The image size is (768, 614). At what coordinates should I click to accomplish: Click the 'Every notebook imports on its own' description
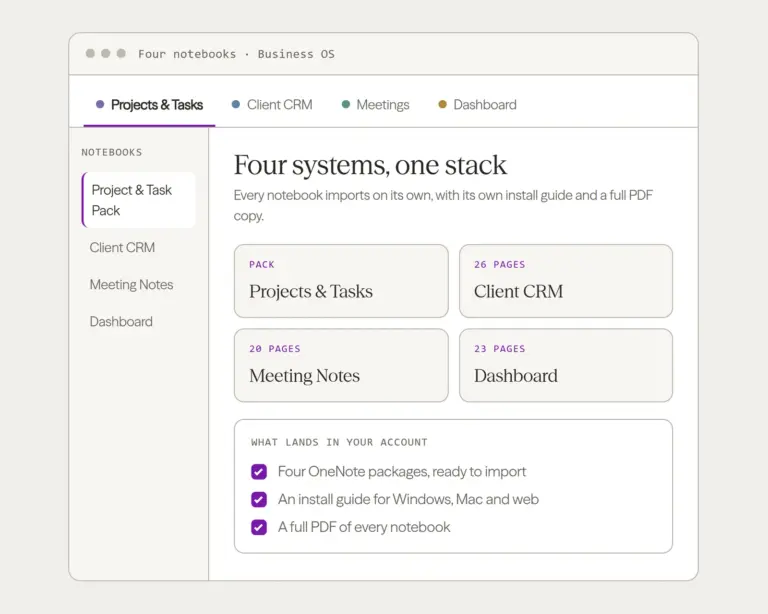tap(443, 205)
